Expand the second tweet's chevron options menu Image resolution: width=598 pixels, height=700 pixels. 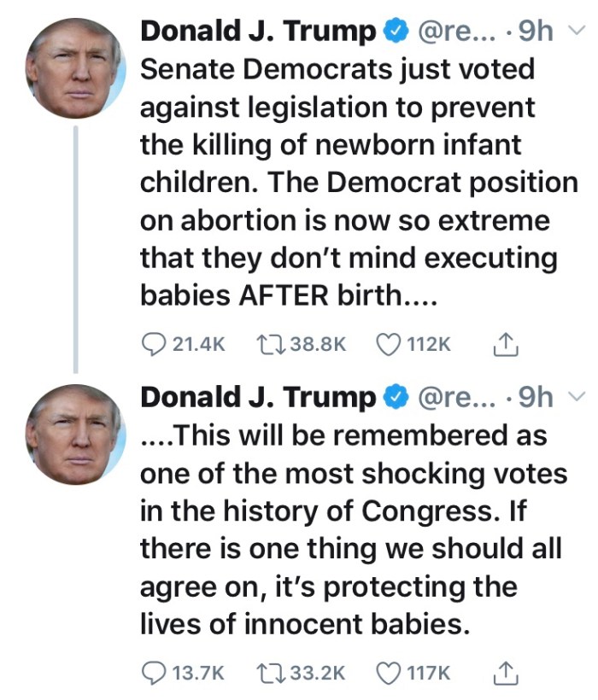click(x=577, y=396)
